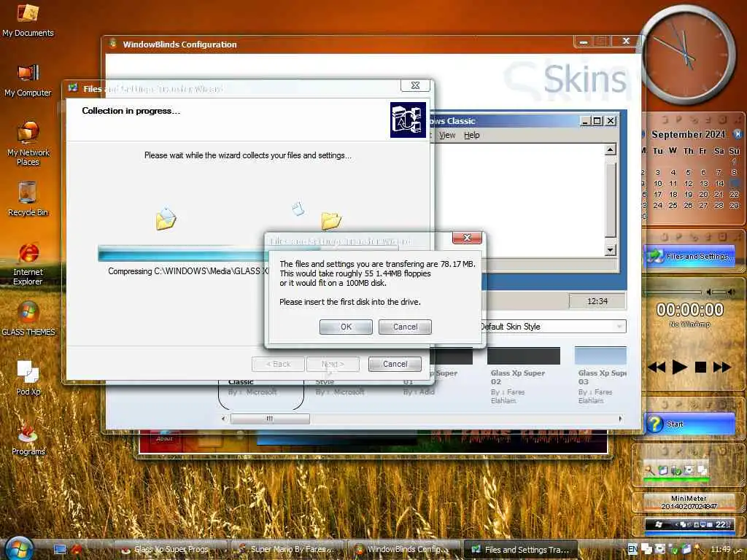Click the WinAmp seek slider
The image size is (747, 560).
click(x=673, y=292)
